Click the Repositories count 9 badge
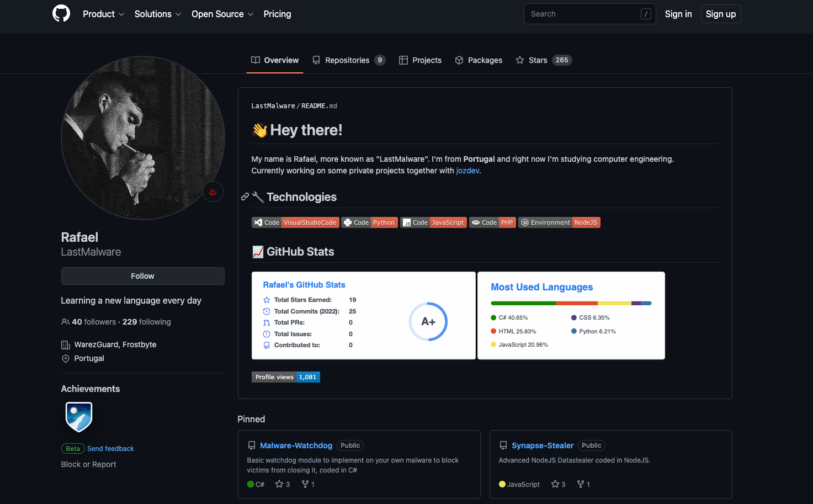The width and height of the screenshot is (813, 504). 380,60
